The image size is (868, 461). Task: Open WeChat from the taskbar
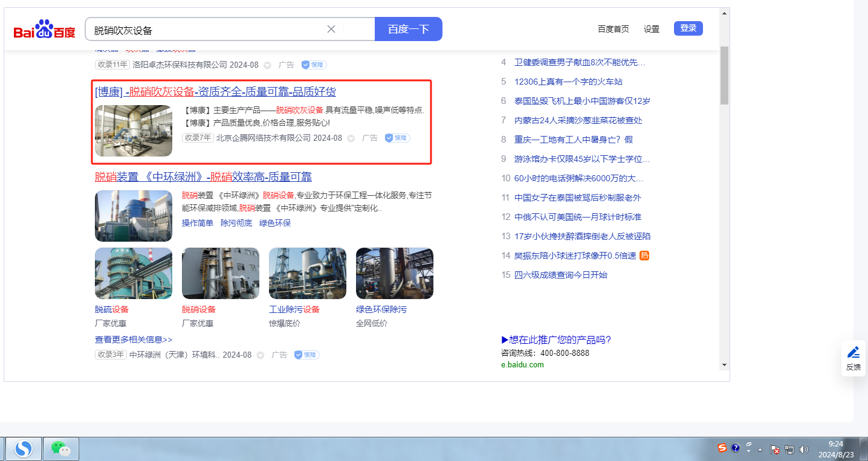pyautogui.click(x=60, y=449)
